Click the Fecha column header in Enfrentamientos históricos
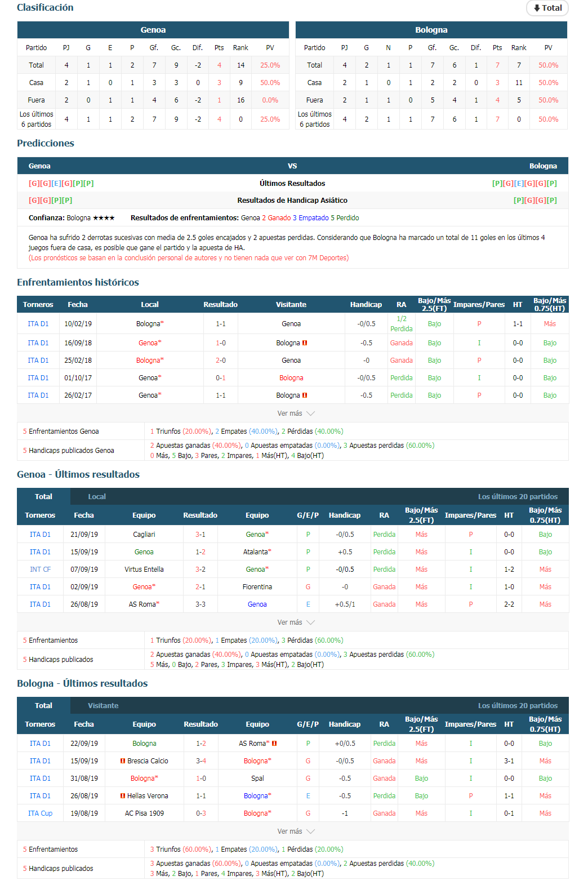 click(78, 304)
